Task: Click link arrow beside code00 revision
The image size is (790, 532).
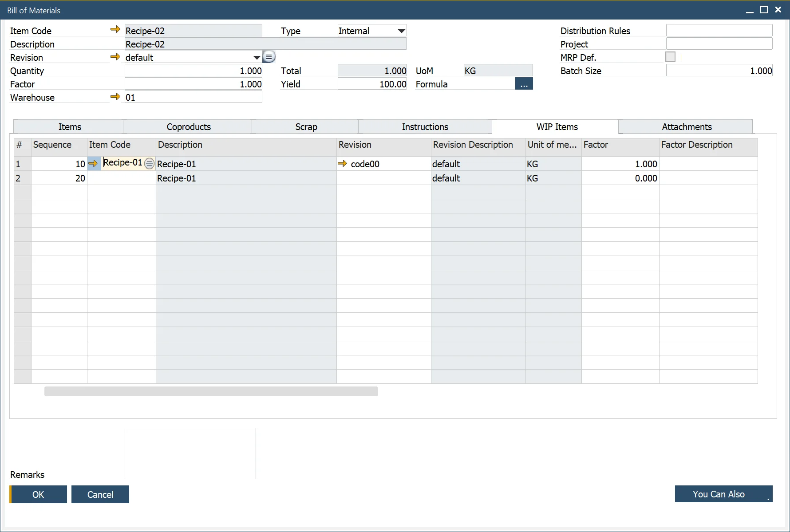Action: pos(342,164)
